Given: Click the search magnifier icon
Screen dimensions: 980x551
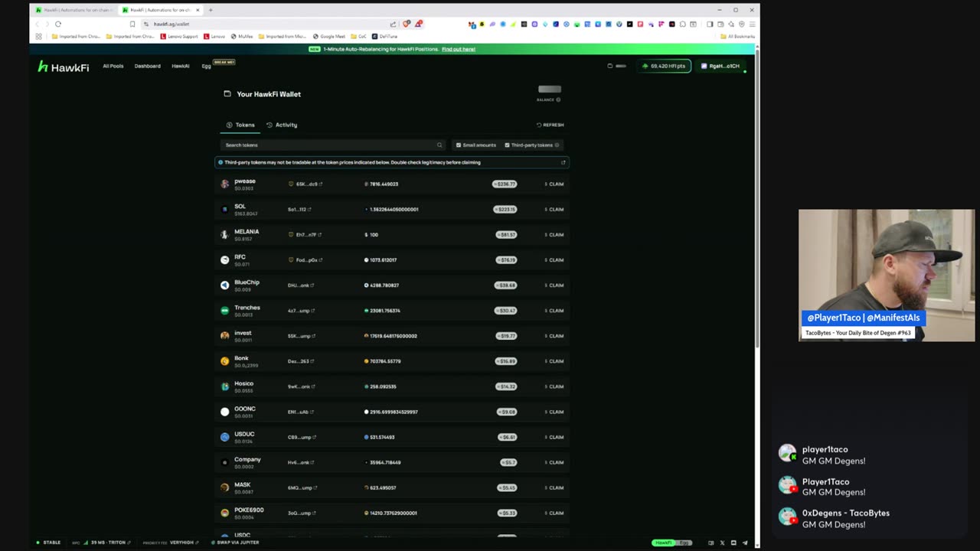Looking at the screenshot, I should pos(439,145).
